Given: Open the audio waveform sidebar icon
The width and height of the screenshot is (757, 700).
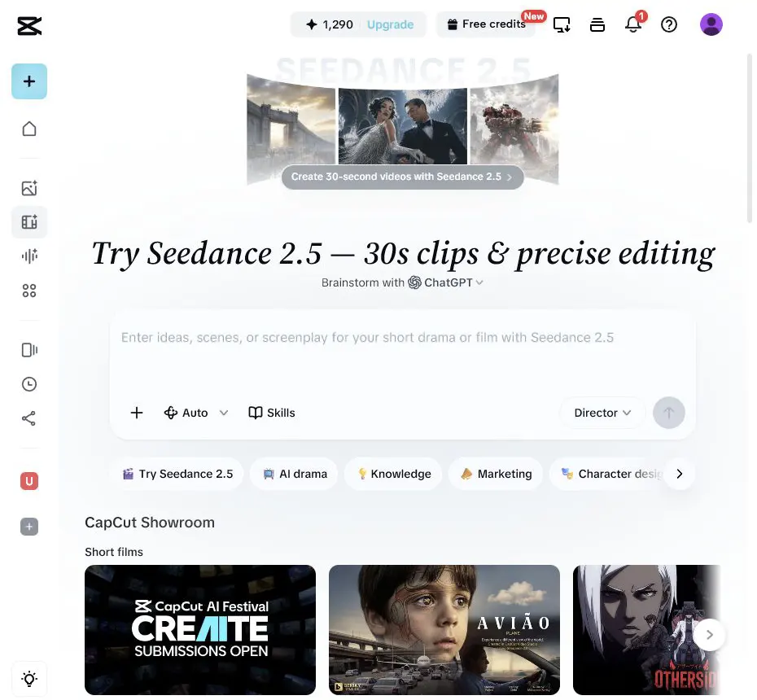Looking at the screenshot, I should coord(29,256).
